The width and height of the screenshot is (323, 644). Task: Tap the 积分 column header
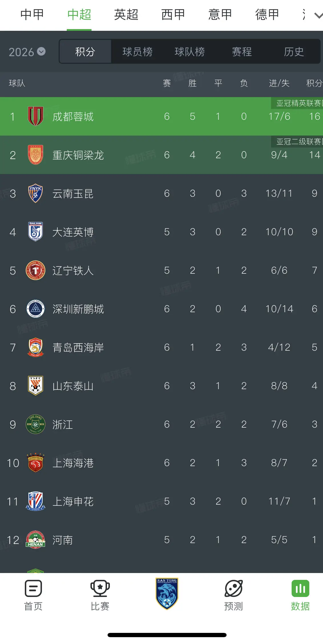314,83
